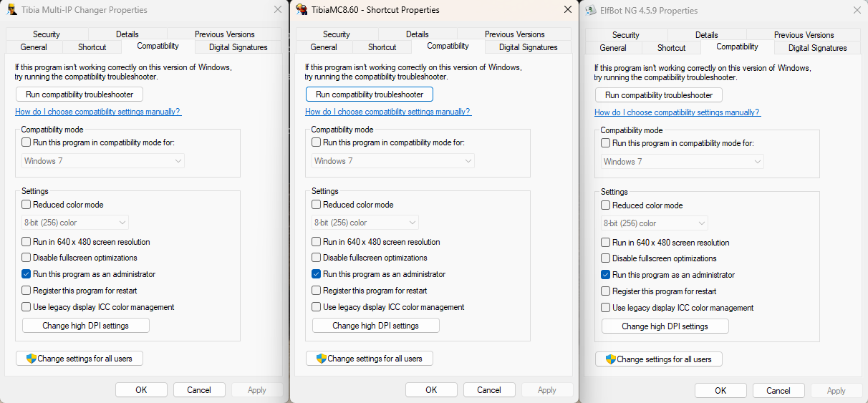Change high DPI settings in ElfBot NG window
The width and height of the screenshot is (868, 403).
pyautogui.click(x=665, y=326)
